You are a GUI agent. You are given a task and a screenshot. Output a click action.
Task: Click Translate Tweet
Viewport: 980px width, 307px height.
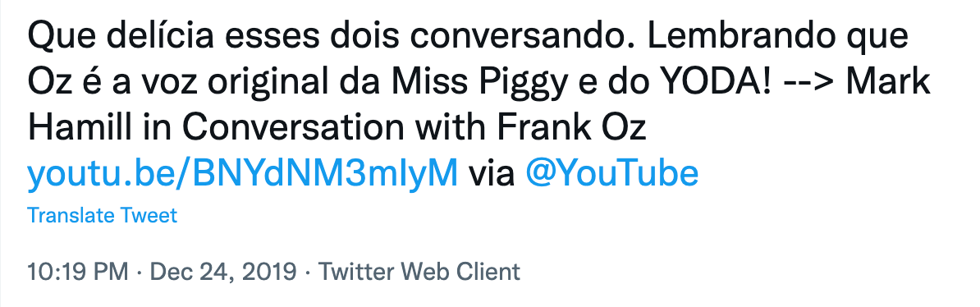point(103,216)
